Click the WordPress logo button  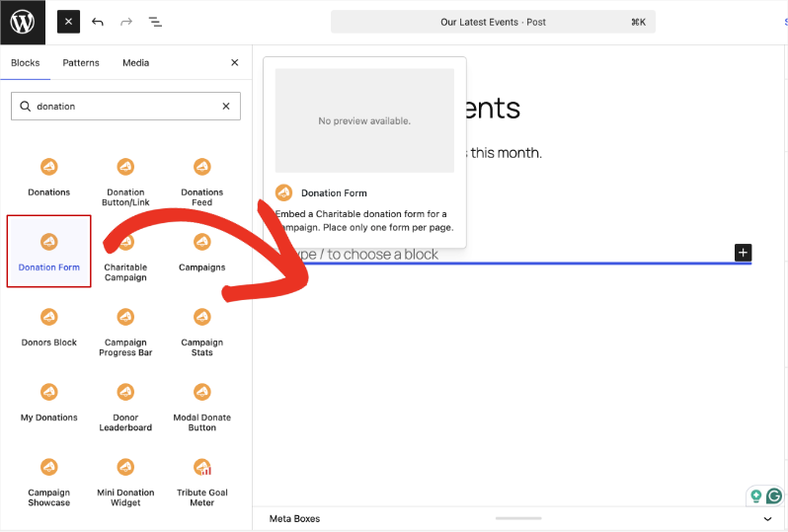click(23, 22)
